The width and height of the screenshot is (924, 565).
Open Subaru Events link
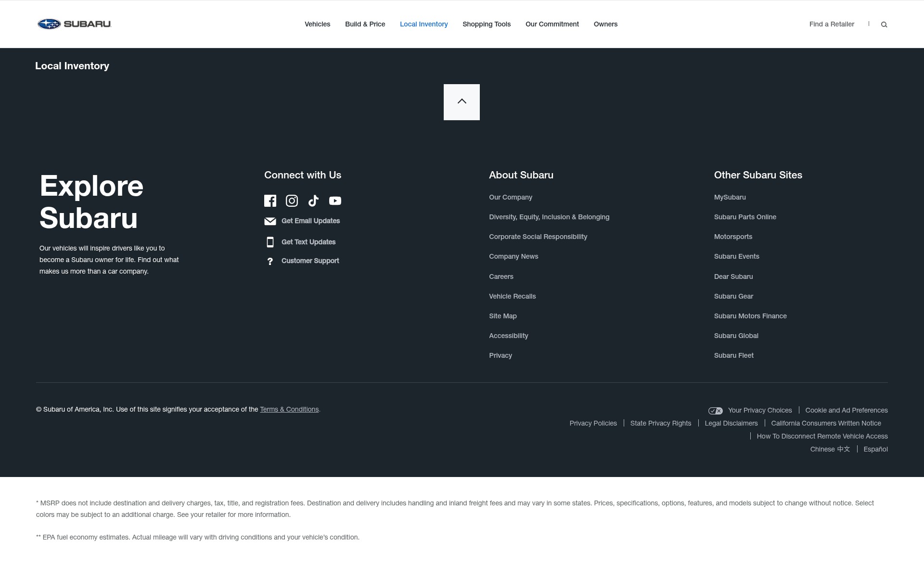pyautogui.click(x=736, y=256)
